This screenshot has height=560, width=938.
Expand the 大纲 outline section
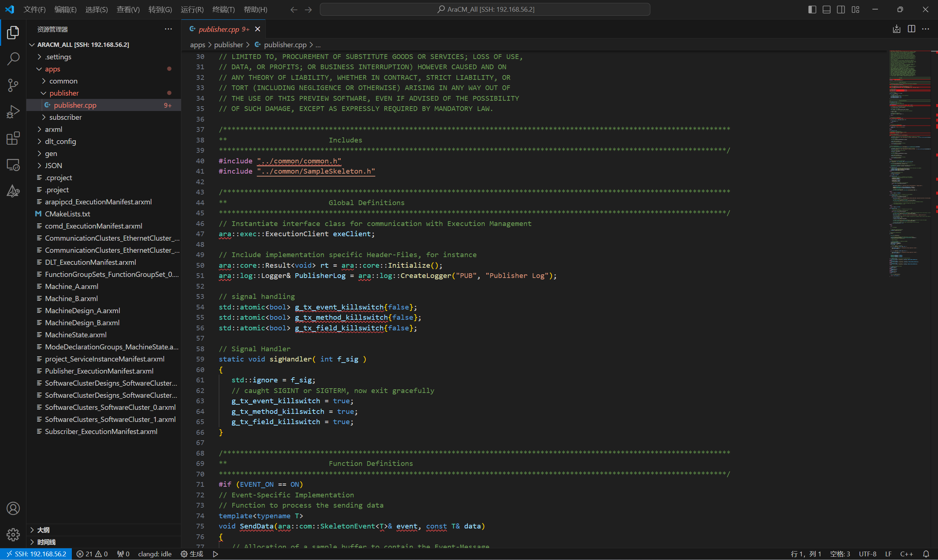click(43, 530)
